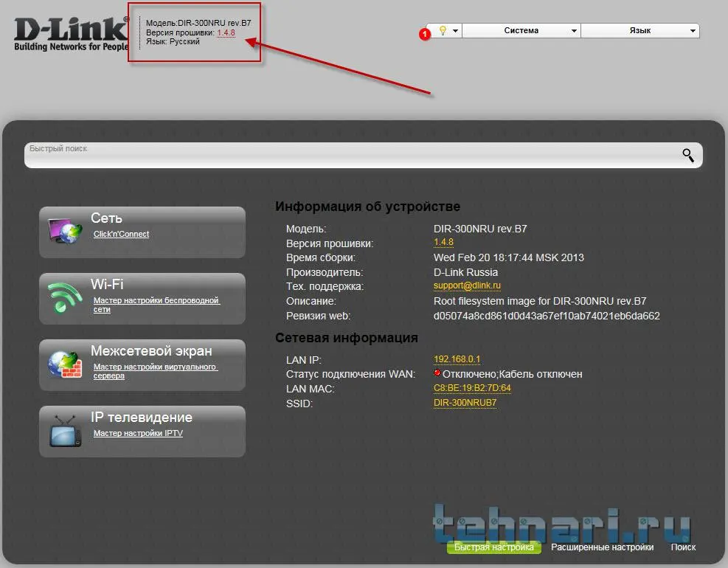Click the Ревизия web label

pos(318,316)
